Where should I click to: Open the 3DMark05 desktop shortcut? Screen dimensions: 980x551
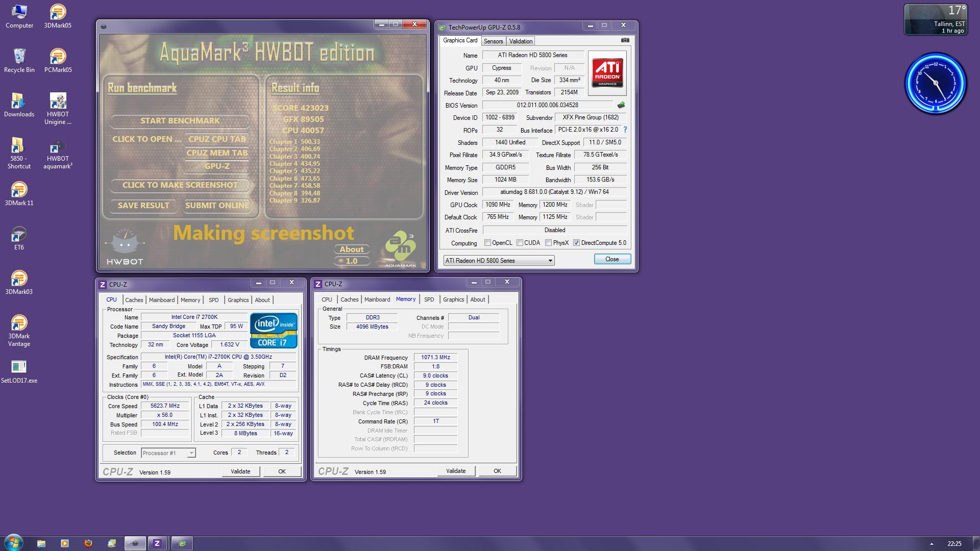tap(58, 16)
